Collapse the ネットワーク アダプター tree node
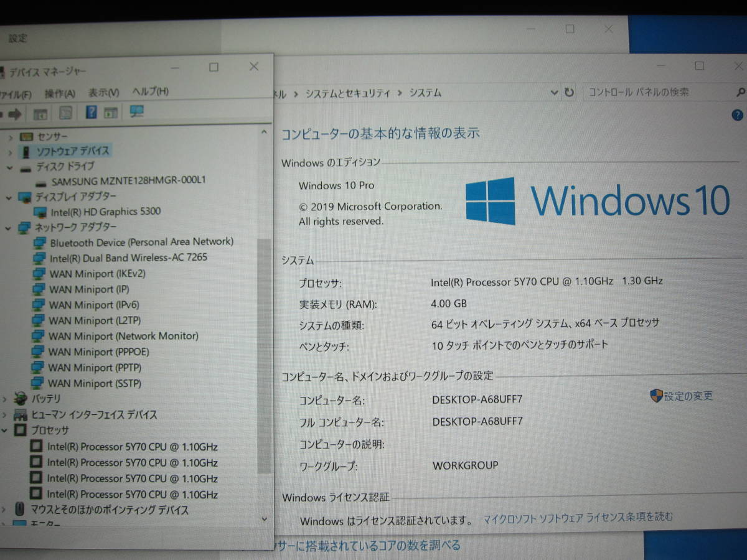The image size is (747, 560). 8,228
